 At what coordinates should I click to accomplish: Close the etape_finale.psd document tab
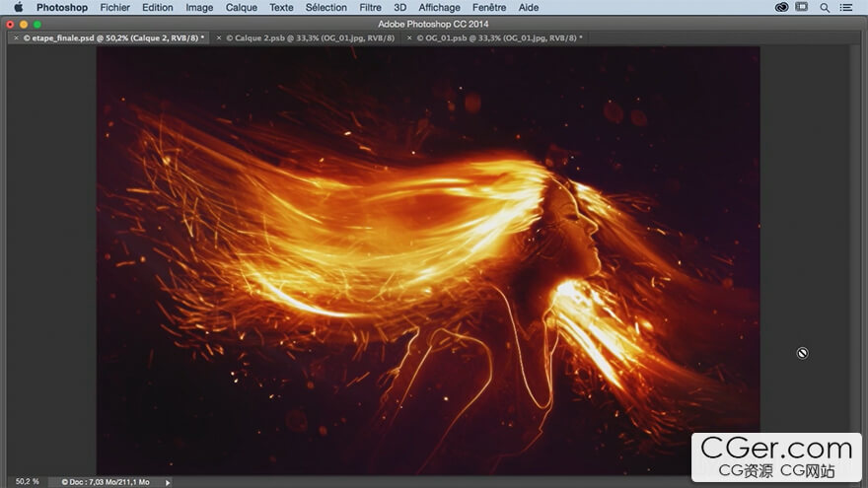pyautogui.click(x=16, y=38)
